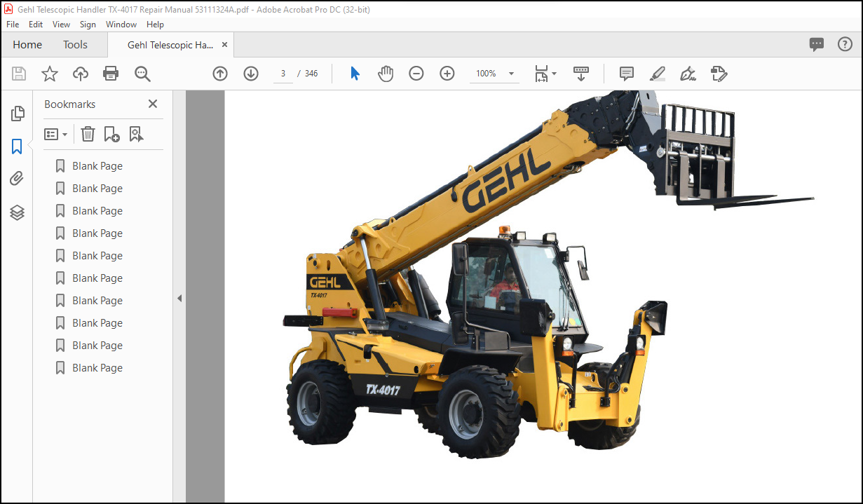Switch to the Home tab
The height and width of the screenshot is (504, 863).
click(27, 44)
